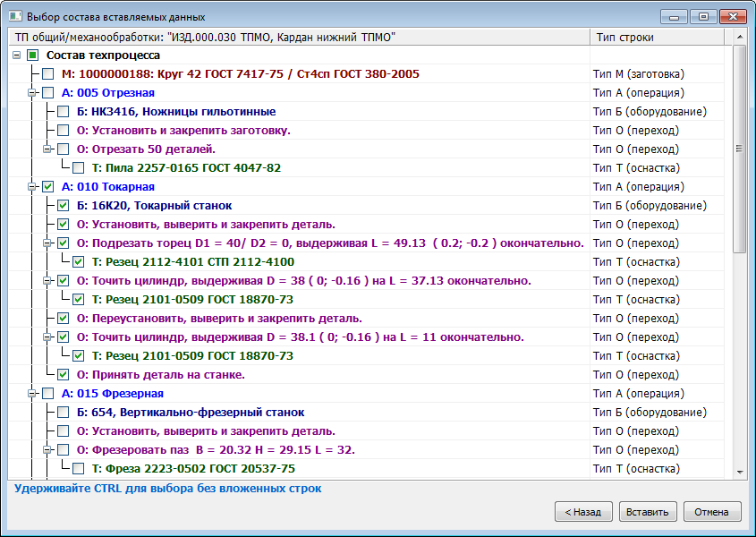Image resolution: width=756 pixels, height=537 pixels.
Task: Collapse the Состав техпроцесса root node
Action: (x=18, y=55)
